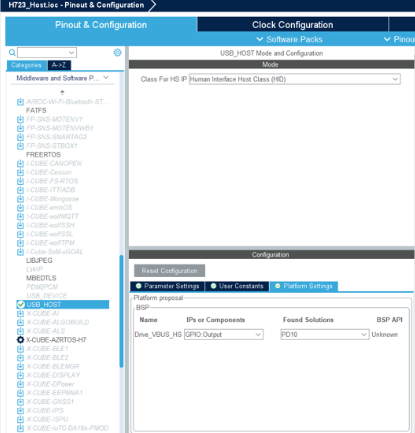
Task: Select FREERTOS in middleware list
Action: click(x=43, y=155)
